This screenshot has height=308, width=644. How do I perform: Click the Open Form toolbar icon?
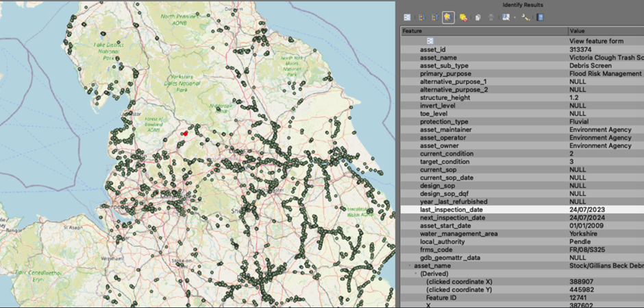click(407, 17)
